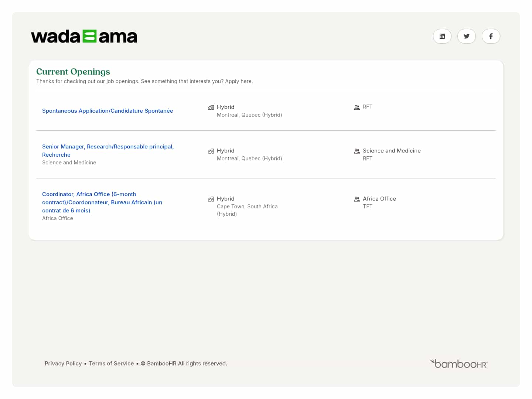Screen dimensions: 532x399
Task: Click "Cape Town, South Africa (Hybrid)" location text
Action: 247,210
